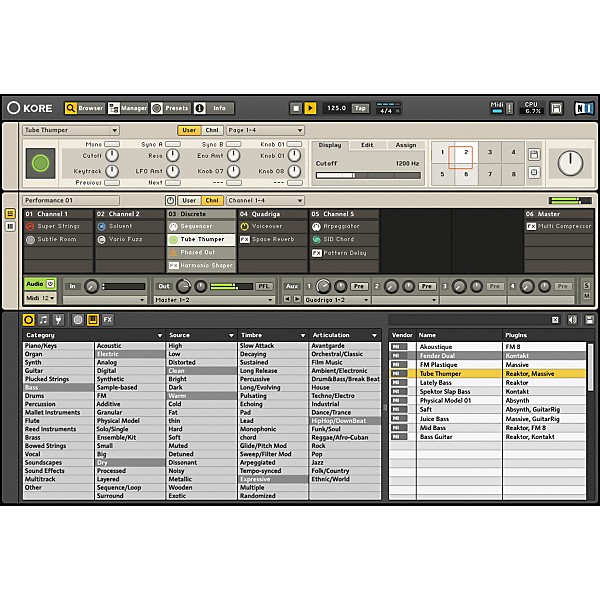Open the Tube Thumper sound dropdown
The image size is (600, 600).
[71, 130]
